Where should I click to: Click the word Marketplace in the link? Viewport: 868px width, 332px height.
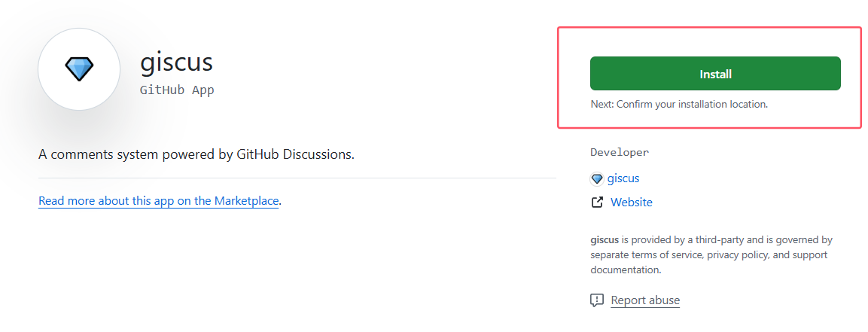pos(246,201)
